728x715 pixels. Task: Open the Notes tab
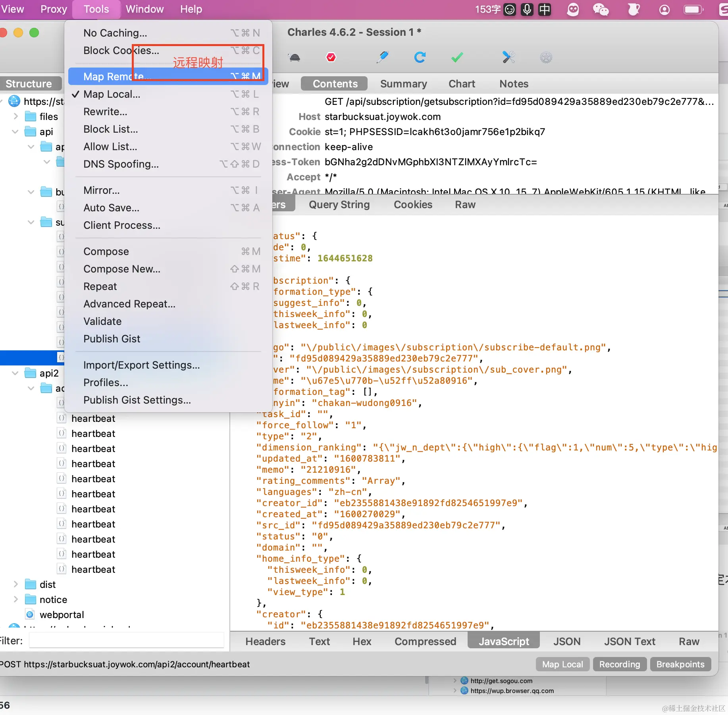[x=514, y=84]
